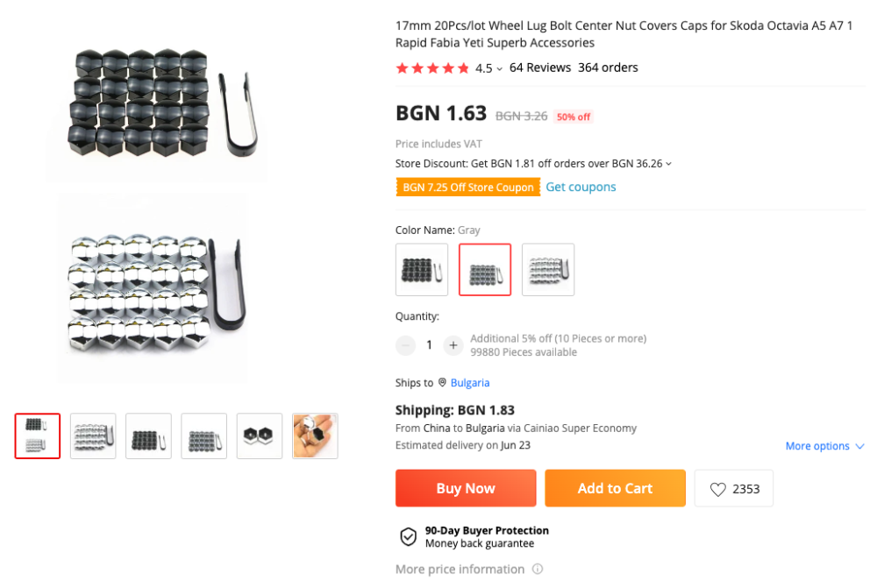Select the gray color variant swatch
877x588 pixels.
(x=485, y=270)
